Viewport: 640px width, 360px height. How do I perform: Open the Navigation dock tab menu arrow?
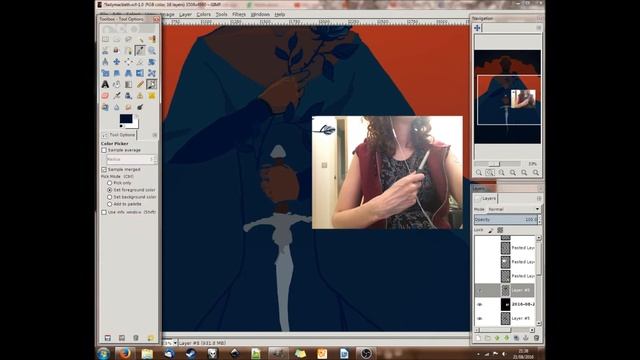[x=539, y=28]
